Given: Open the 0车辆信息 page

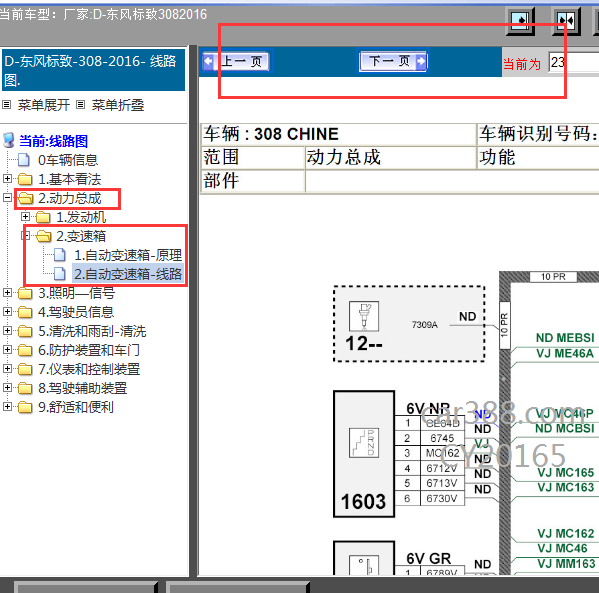Looking at the screenshot, I should (x=68, y=160).
